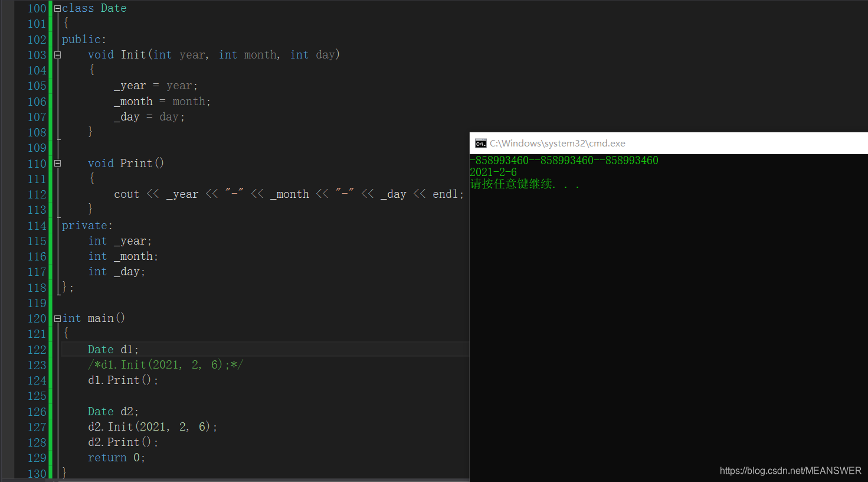Collapse the Print function fold marker
Viewport: 868px width, 482px height.
click(x=57, y=164)
